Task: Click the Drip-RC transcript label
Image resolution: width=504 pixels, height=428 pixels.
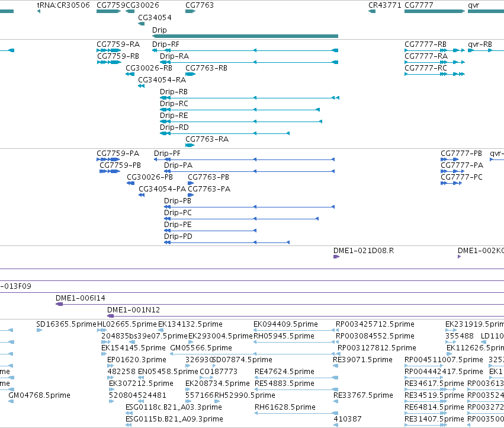Action: [x=174, y=104]
